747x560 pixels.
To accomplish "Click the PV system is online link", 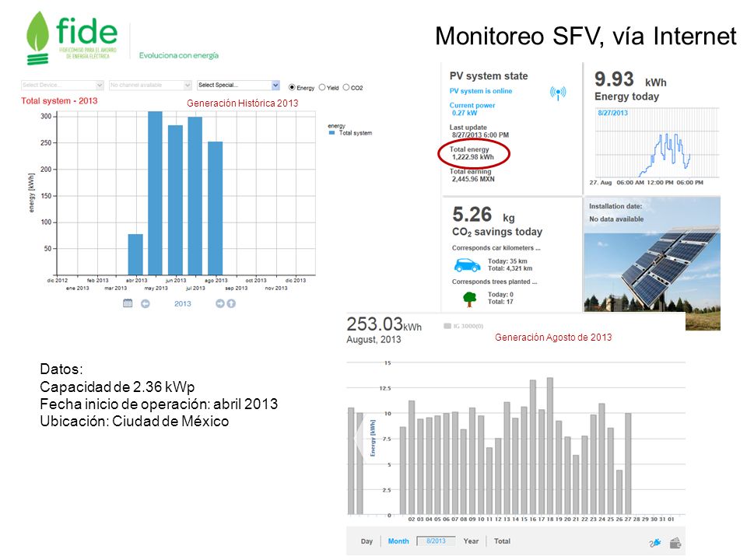I will click(481, 91).
